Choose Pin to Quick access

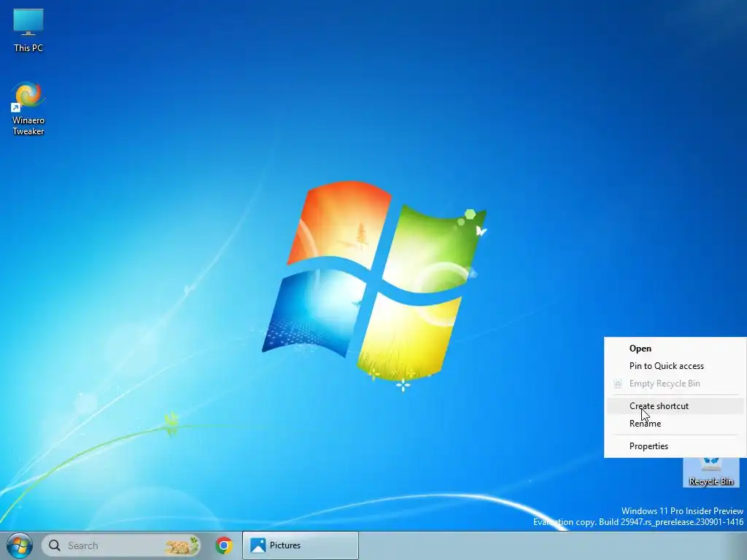coord(675,366)
